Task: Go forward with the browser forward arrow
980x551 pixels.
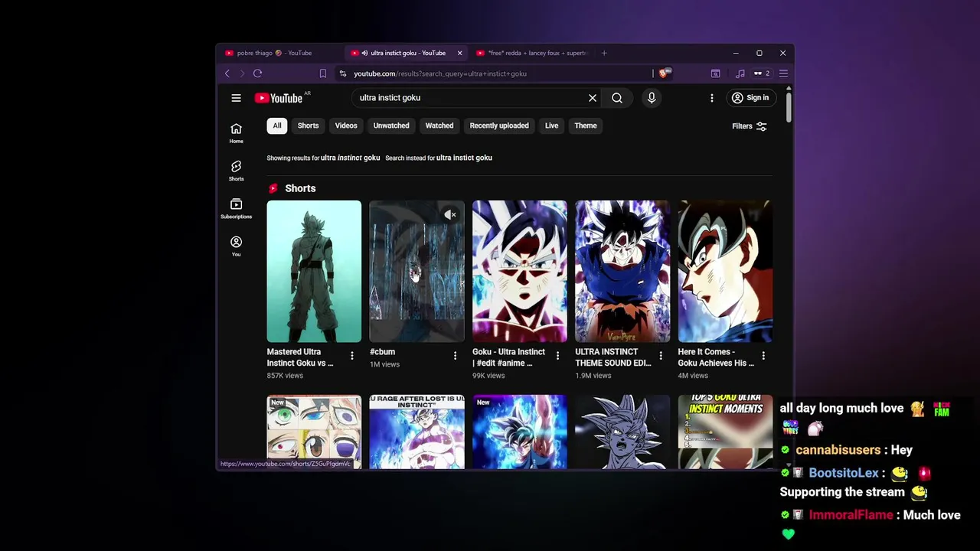Action: pyautogui.click(x=242, y=73)
